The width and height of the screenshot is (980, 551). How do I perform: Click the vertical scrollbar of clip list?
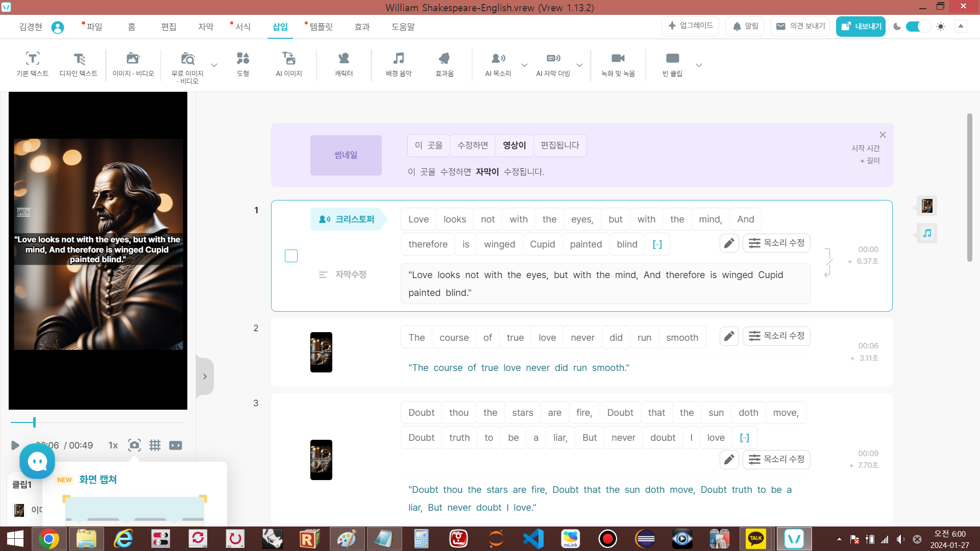pyautogui.click(x=969, y=188)
